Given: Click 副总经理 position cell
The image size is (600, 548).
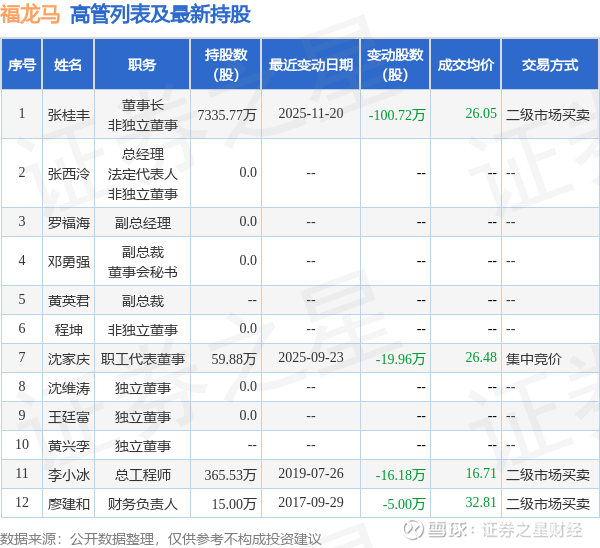Looking at the screenshot, I should (142, 223).
